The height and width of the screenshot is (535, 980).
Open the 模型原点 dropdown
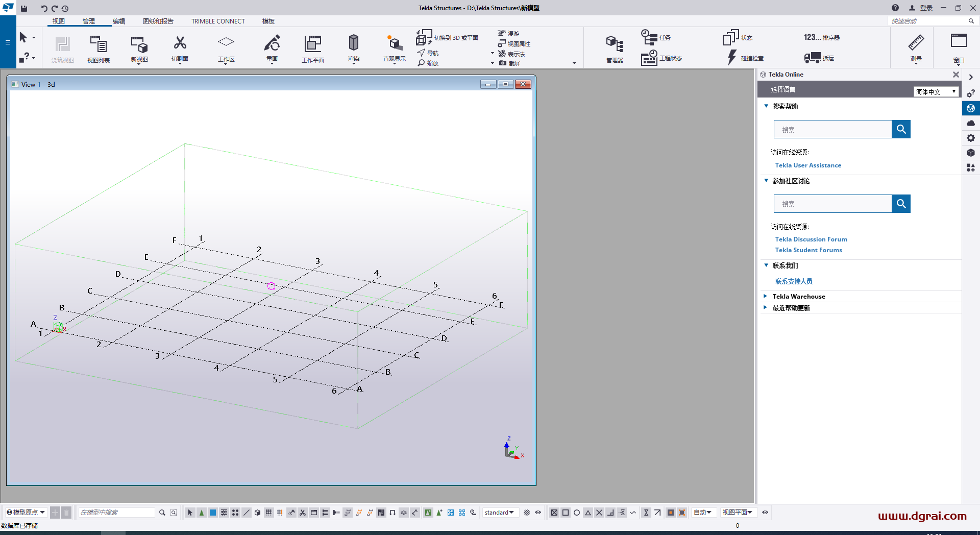[26, 513]
